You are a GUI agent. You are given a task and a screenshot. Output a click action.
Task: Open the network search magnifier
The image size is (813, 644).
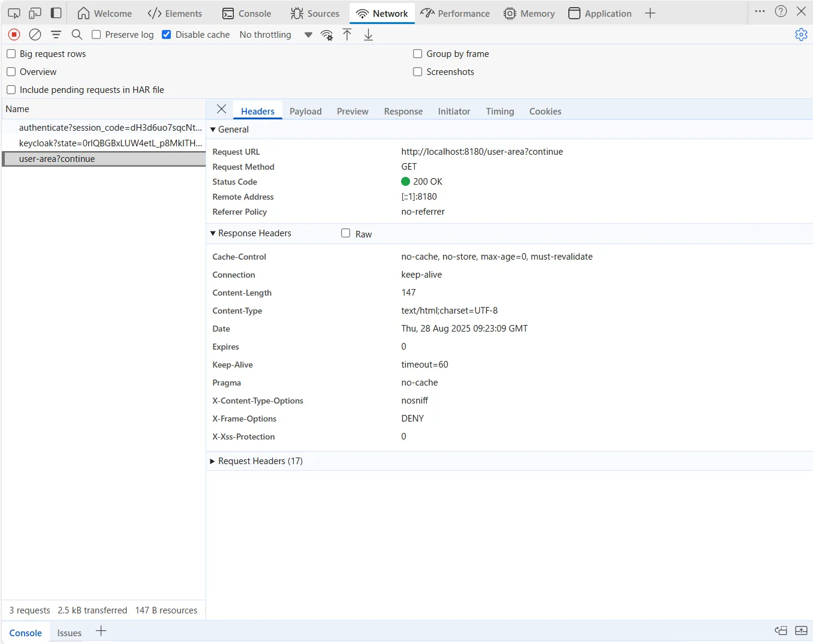[x=77, y=35]
